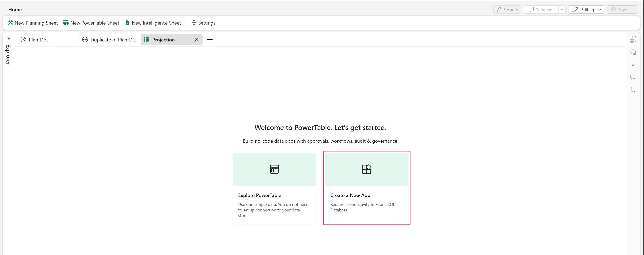Switch to the Plan-Doc tab
This screenshot has height=255, width=644.
point(39,40)
